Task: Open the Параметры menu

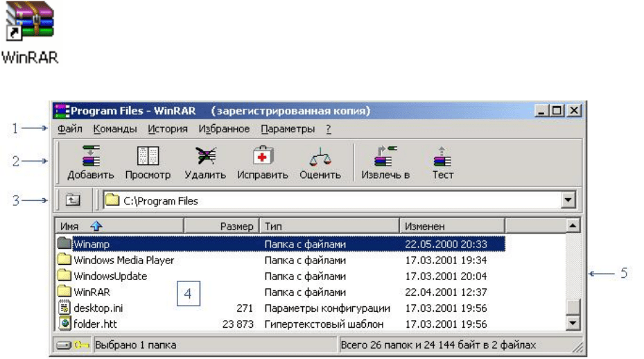Action: pyautogui.click(x=288, y=129)
